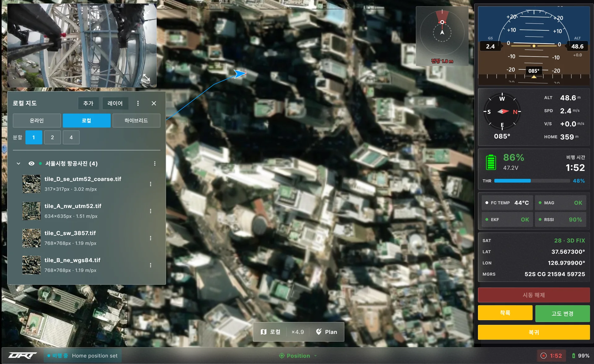The image size is (594, 364).
Task: Click the HOME 359 m distance value
Action: 569,137
